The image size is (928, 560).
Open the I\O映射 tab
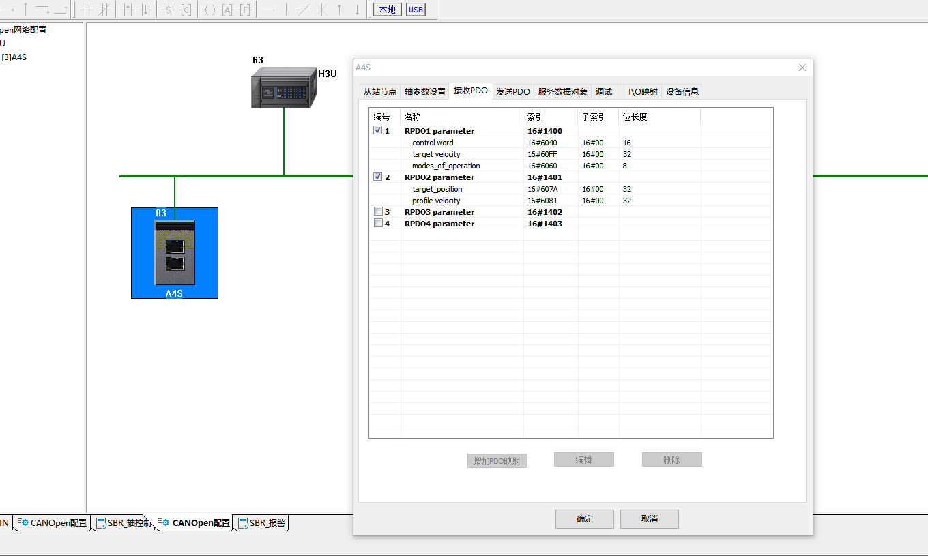(643, 91)
